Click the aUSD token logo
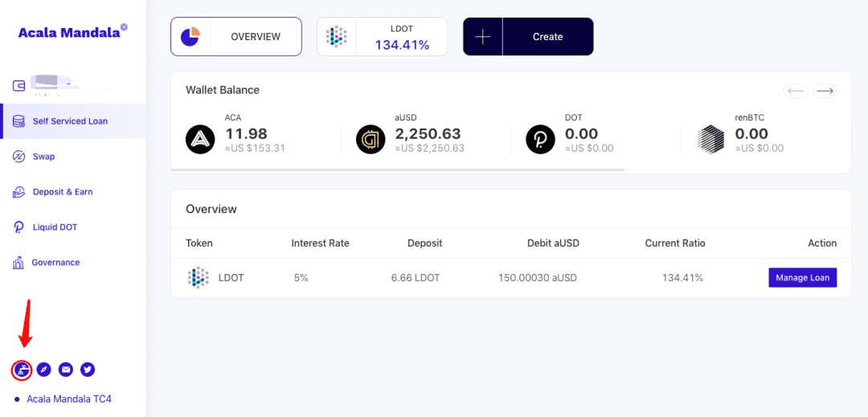The image size is (868, 417). coord(371,139)
